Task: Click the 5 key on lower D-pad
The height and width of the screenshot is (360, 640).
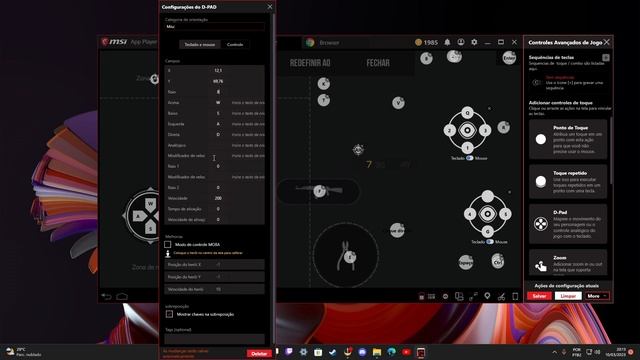Action: [x=505, y=214]
